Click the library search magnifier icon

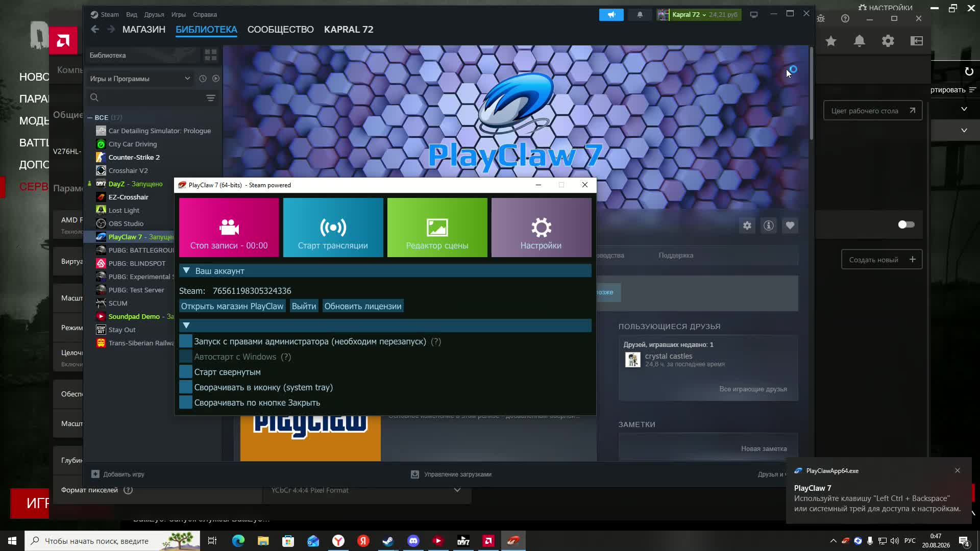click(94, 97)
